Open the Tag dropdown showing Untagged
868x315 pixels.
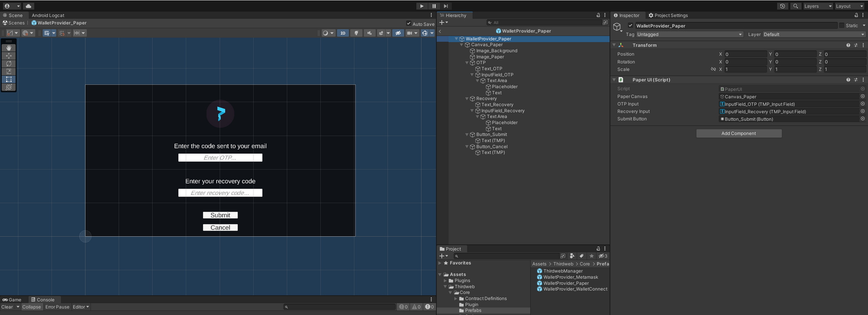point(689,34)
